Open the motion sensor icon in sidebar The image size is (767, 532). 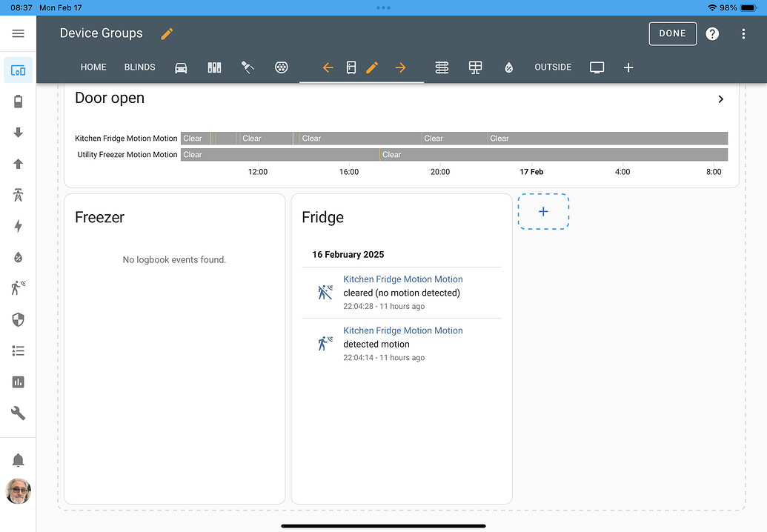18,287
